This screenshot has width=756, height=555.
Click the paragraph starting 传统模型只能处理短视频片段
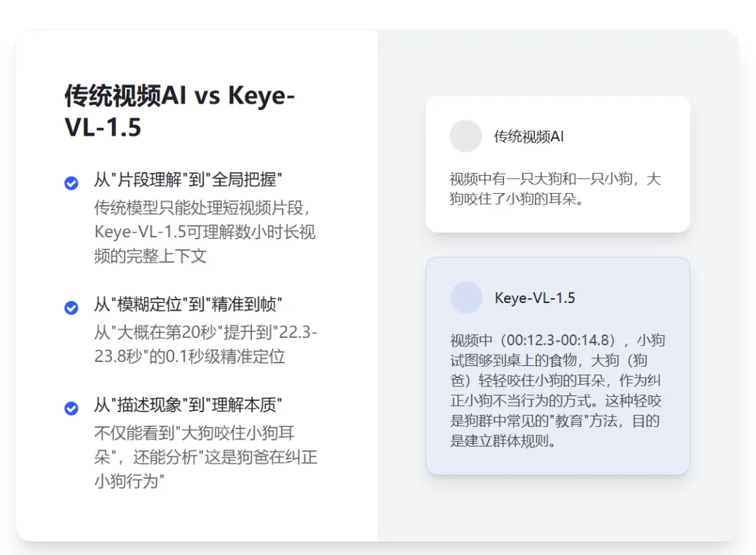click(205, 232)
